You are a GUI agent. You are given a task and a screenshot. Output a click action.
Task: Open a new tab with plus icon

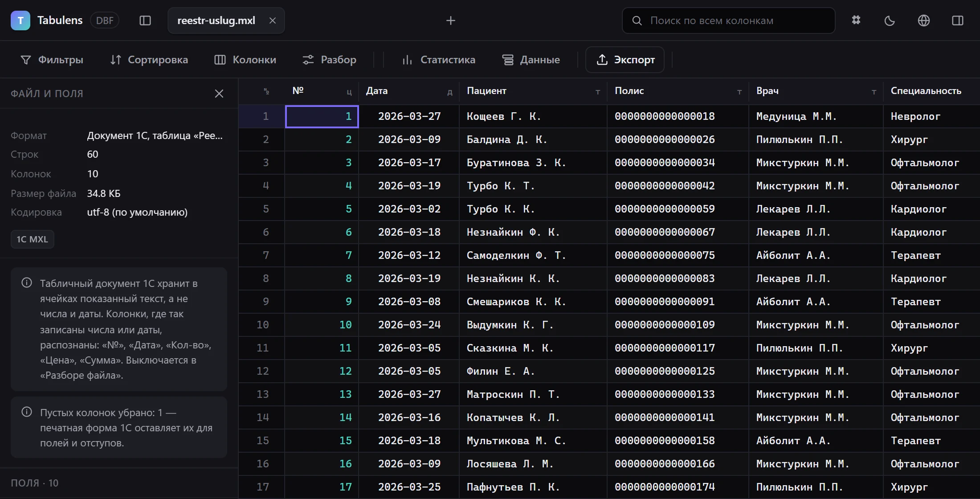(451, 20)
